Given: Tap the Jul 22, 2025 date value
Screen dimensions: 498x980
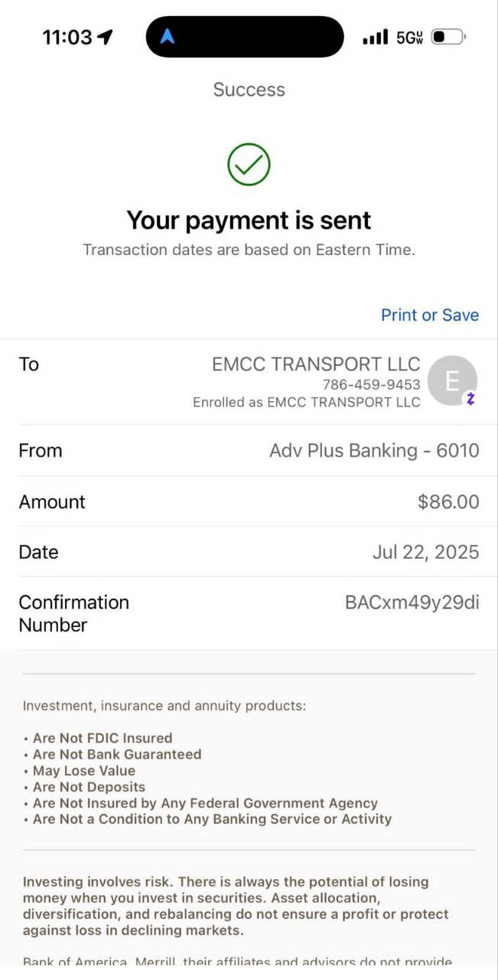Looking at the screenshot, I should (425, 552).
